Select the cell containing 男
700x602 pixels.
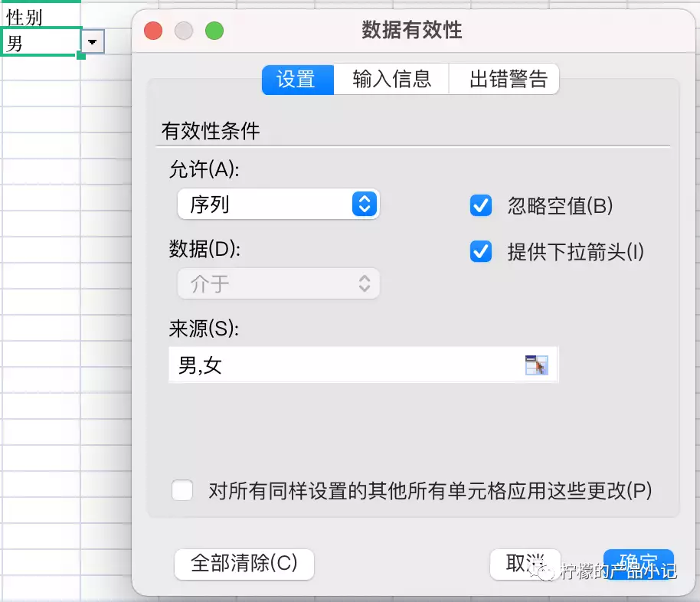(40, 43)
